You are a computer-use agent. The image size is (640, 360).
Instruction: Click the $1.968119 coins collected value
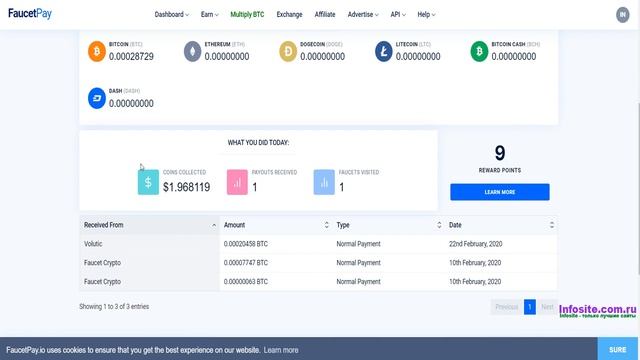pos(187,187)
